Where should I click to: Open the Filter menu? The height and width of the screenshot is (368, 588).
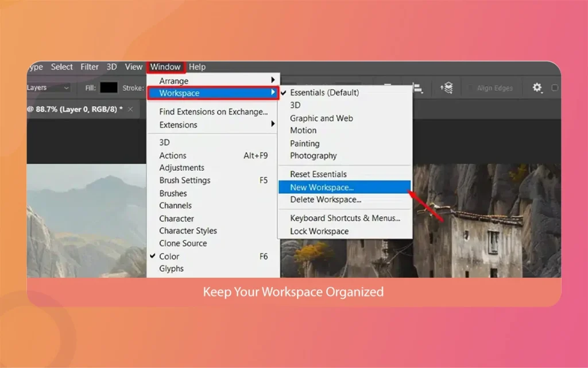[x=89, y=67]
